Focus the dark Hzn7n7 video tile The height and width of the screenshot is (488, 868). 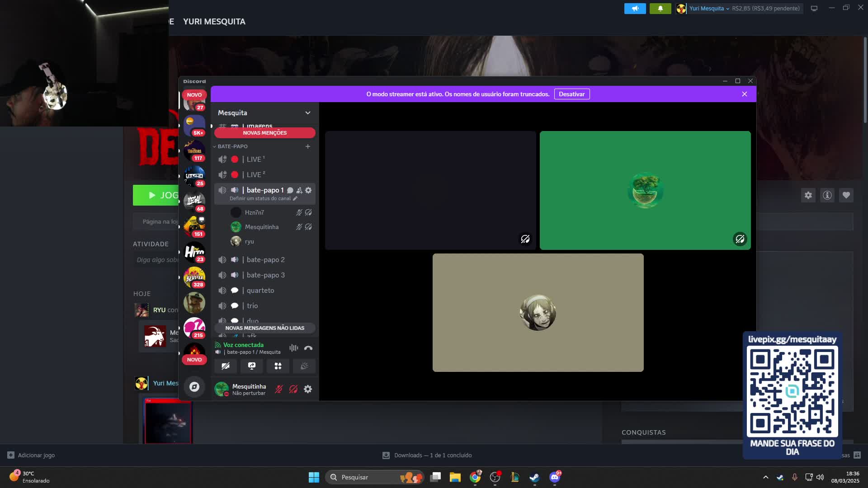(430, 190)
